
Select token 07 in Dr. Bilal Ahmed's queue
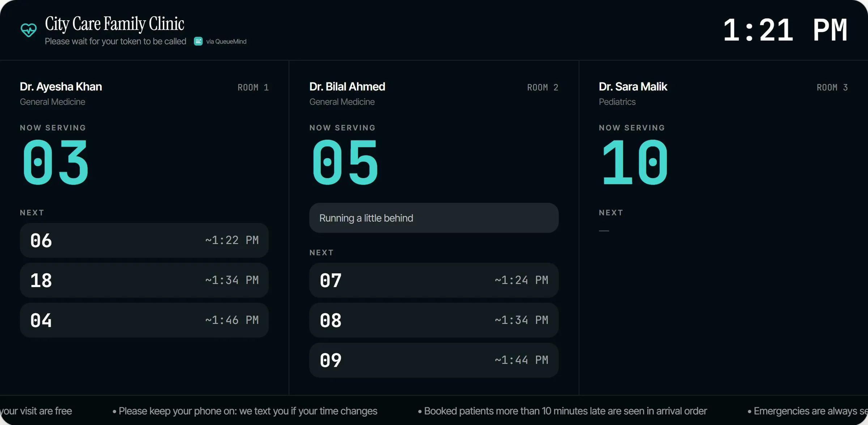tap(434, 280)
